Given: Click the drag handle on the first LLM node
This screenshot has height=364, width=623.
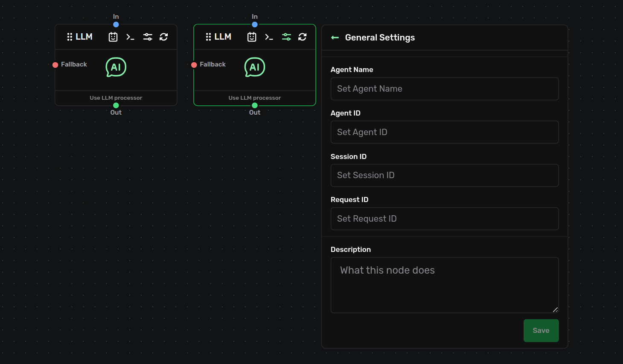Looking at the screenshot, I should pyautogui.click(x=70, y=37).
